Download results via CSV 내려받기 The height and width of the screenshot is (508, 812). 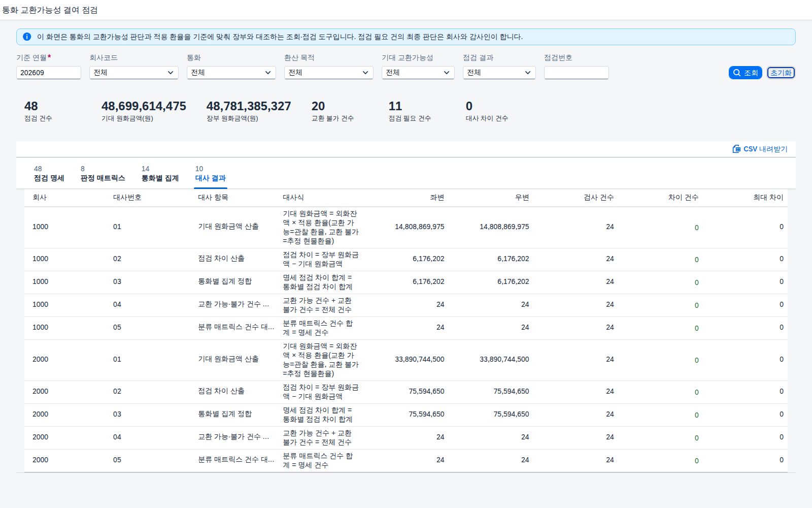[760, 149]
